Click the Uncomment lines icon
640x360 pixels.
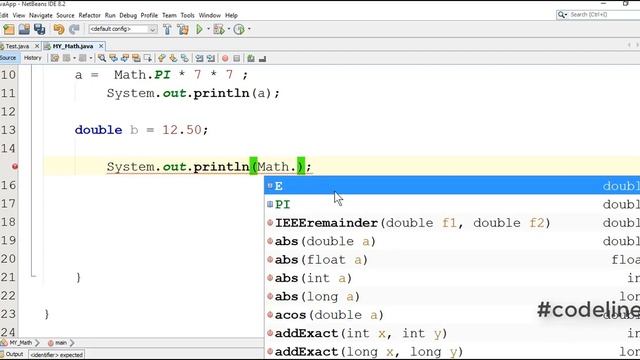point(262,58)
